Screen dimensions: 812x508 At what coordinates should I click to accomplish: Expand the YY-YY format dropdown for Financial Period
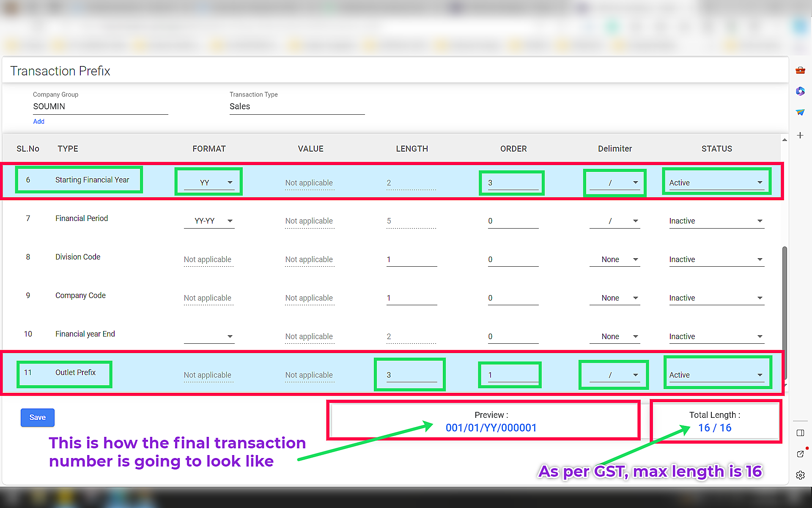pos(209,221)
